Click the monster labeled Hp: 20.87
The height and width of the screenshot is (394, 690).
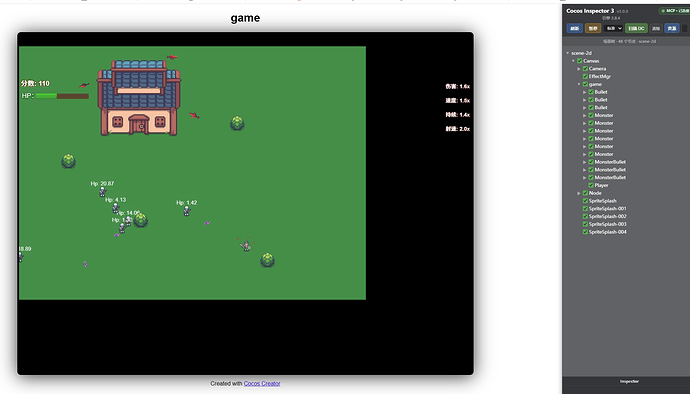[x=103, y=191]
